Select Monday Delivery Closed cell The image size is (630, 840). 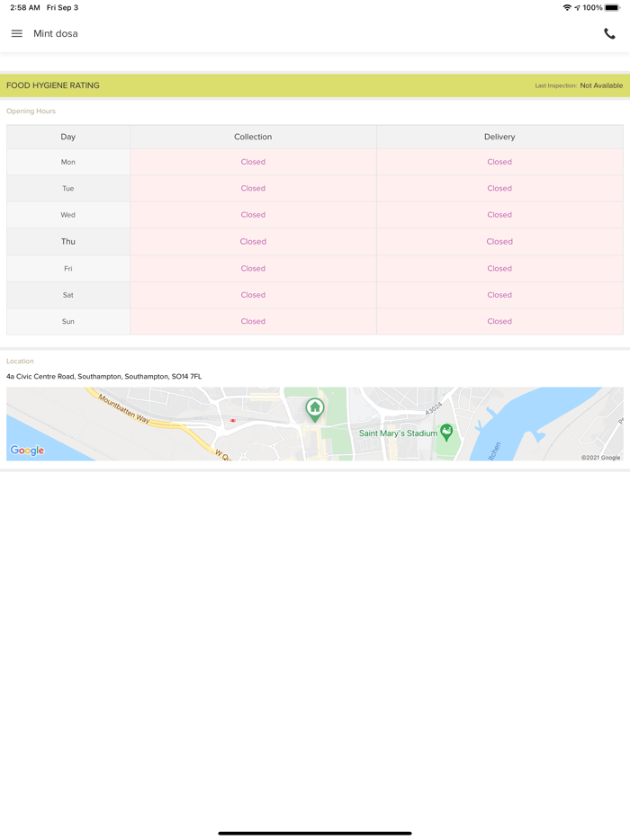tap(499, 162)
